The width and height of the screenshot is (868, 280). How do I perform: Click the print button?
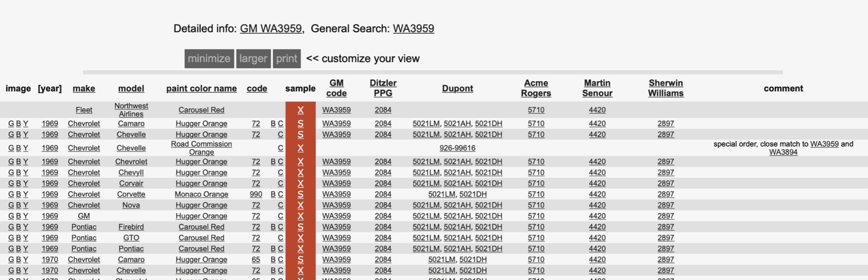click(x=286, y=58)
